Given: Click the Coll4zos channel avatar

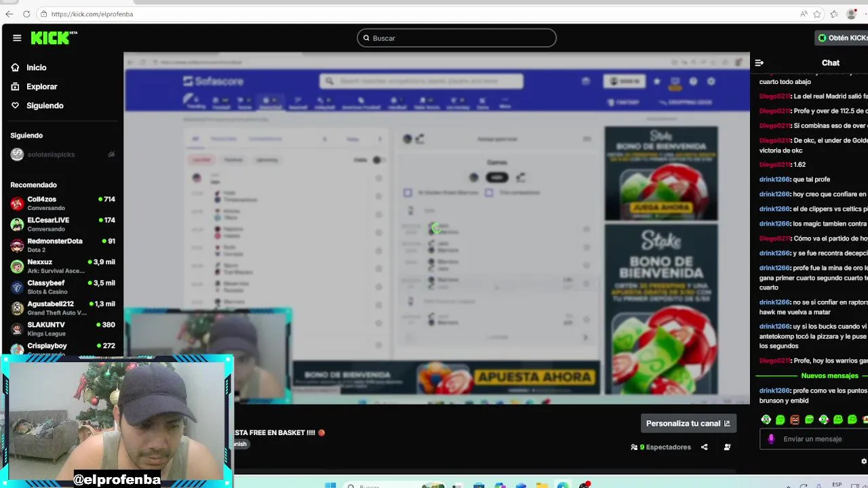Looking at the screenshot, I should (17, 203).
